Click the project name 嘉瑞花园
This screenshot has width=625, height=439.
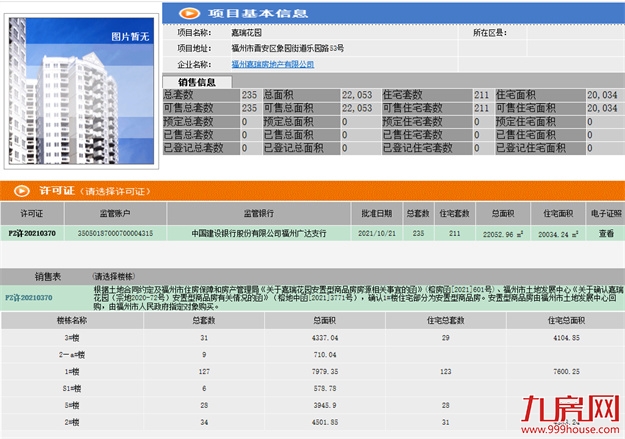pyautogui.click(x=247, y=33)
